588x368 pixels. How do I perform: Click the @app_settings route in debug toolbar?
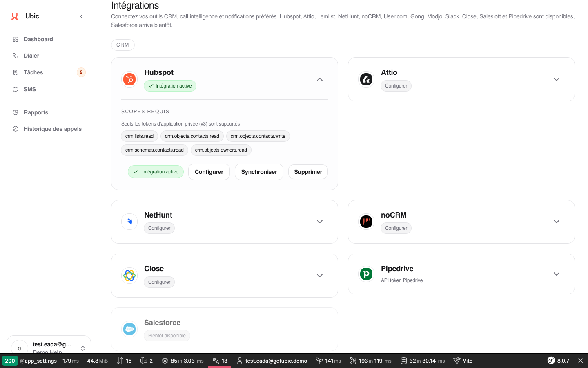pos(38,361)
